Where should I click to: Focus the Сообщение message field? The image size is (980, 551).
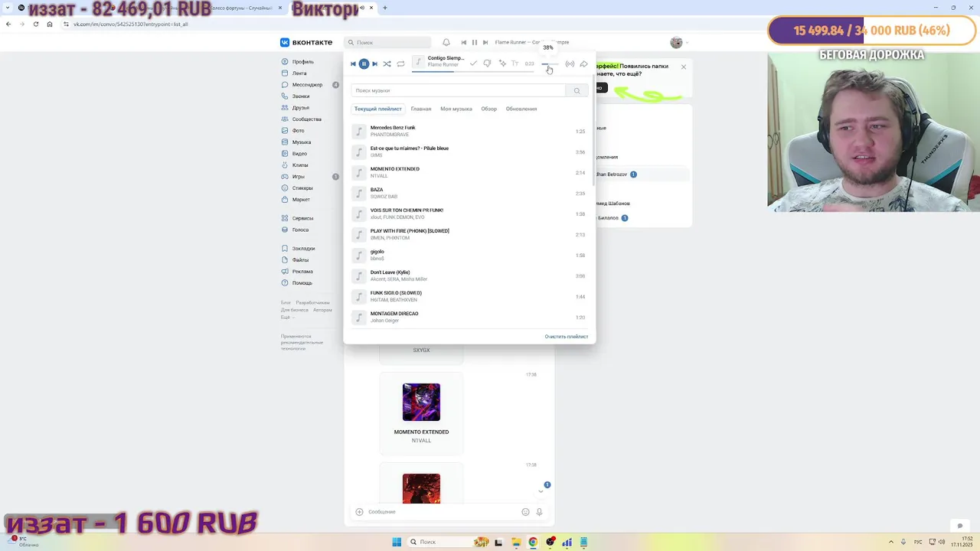tap(442, 512)
